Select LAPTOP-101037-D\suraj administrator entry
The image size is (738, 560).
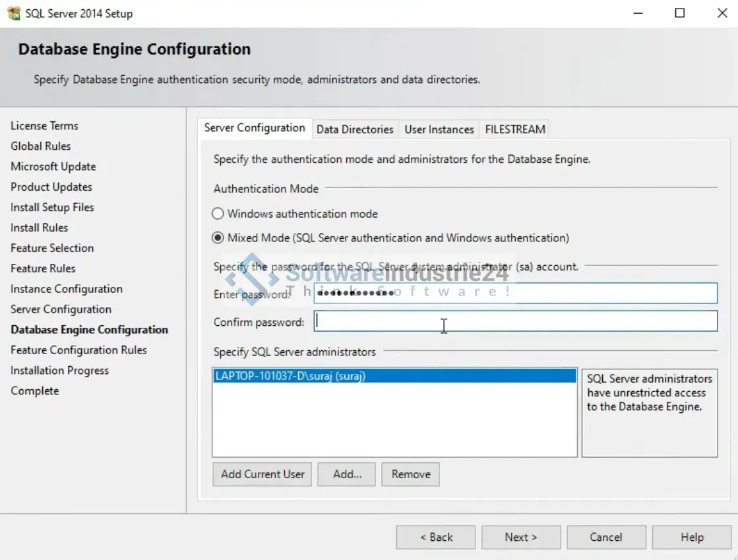point(394,376)
